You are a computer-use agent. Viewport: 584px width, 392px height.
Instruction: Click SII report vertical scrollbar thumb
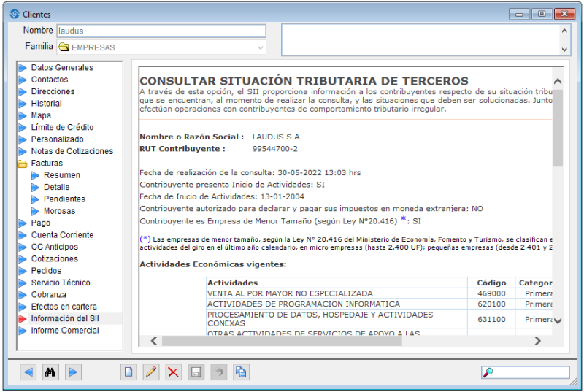[x=558, y=128]
